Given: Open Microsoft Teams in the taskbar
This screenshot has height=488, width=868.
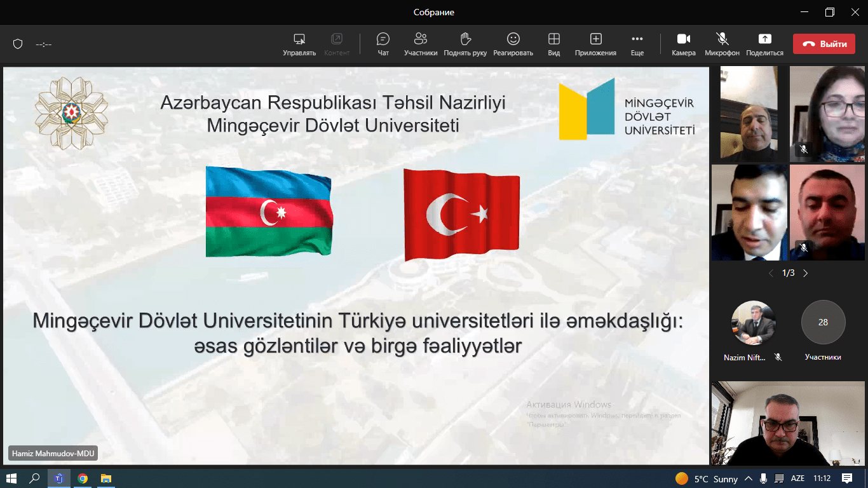Looking at the screenshot, I should click(58, 478).
